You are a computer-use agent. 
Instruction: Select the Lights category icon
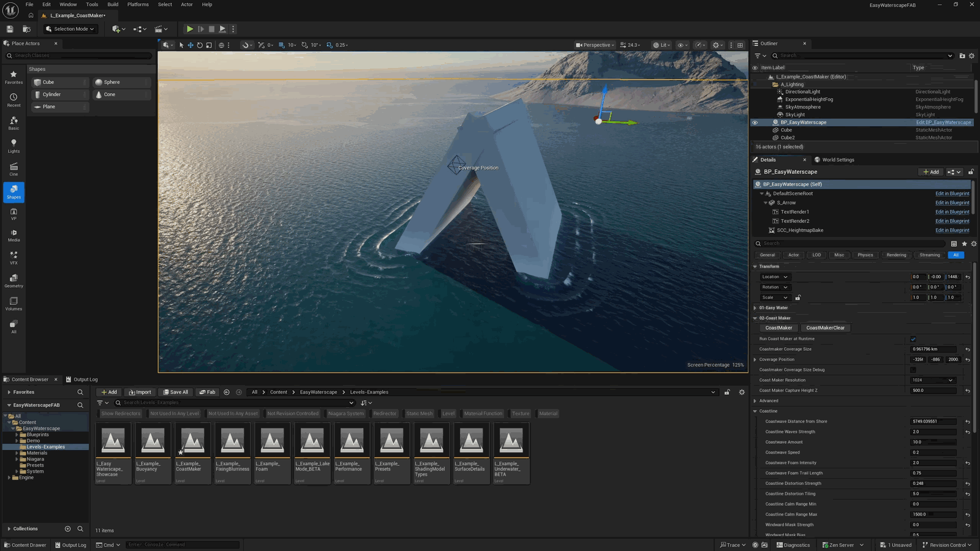(13, 146)
